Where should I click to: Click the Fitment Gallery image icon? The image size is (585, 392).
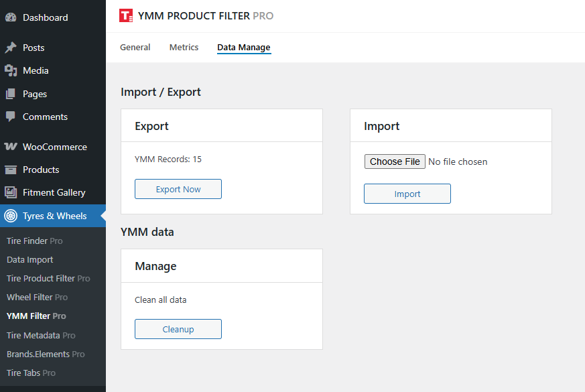[x=11, y=192]
